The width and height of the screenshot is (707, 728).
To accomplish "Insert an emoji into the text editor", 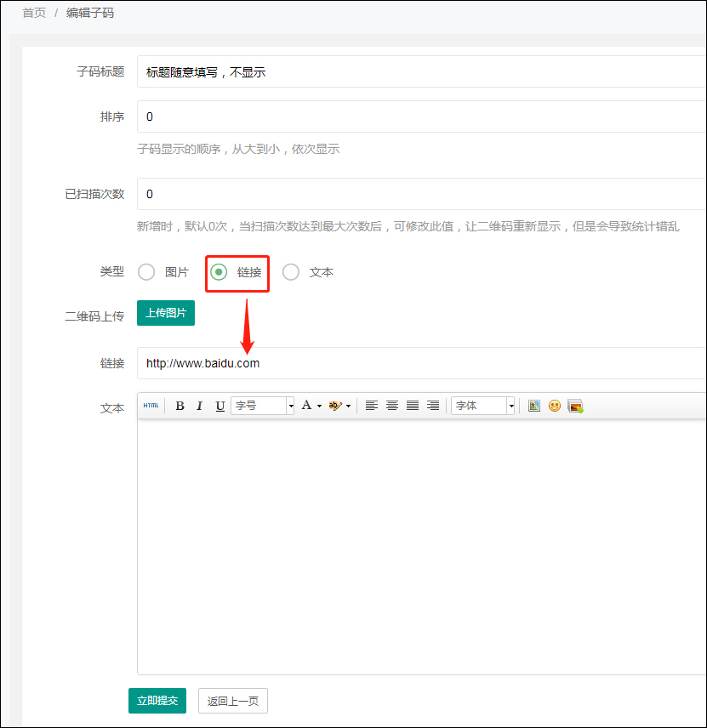I will [x=554, y=406].
